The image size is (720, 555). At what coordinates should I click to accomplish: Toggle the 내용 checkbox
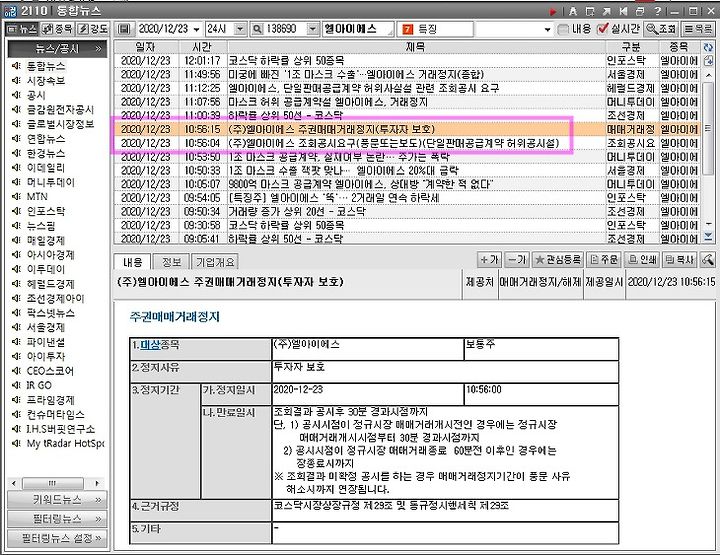click(562, 29)
